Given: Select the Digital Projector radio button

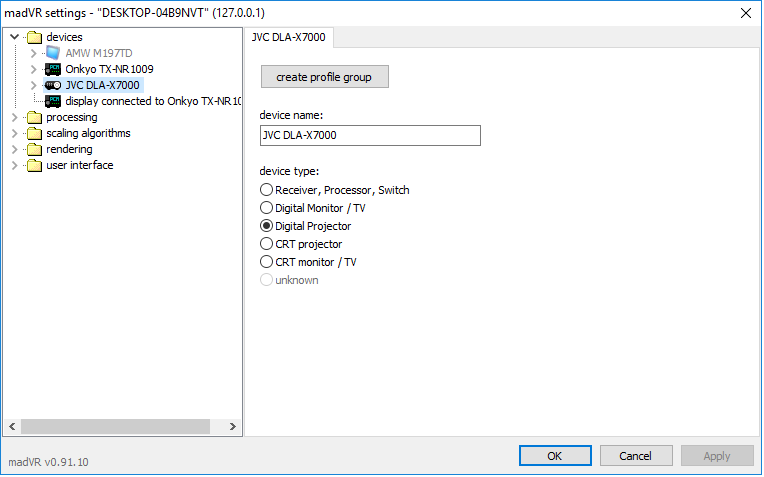Looking at the screenshot, I should [x=266, y=226].
